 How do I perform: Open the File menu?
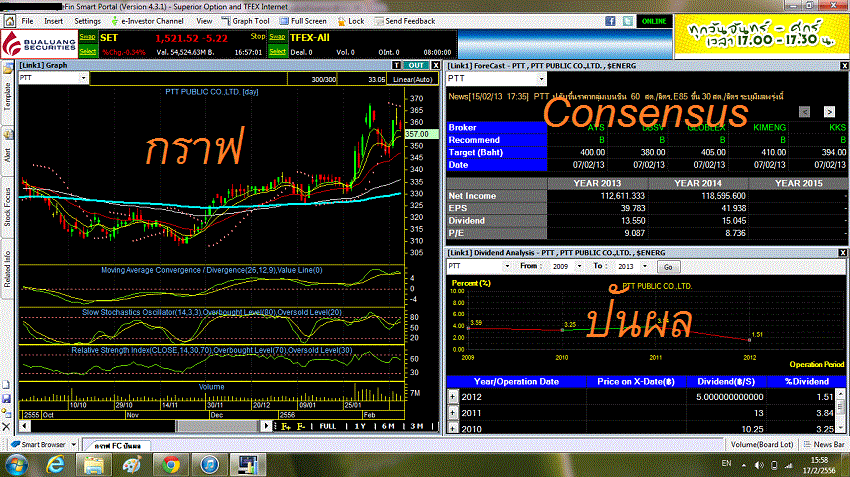27,21
